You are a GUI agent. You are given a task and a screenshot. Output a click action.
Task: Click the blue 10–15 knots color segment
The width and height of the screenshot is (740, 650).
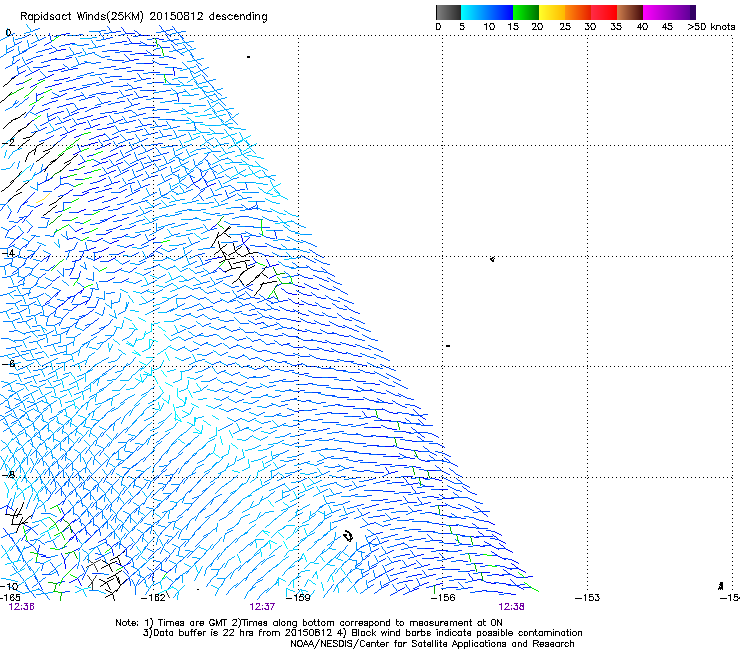(500, 12)
